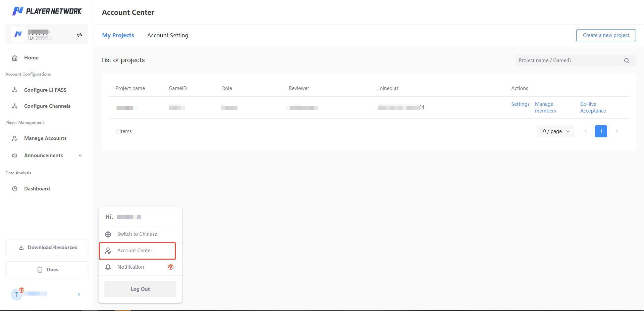Click the search magnifier icon
This screenshot has height=311, width=644.
626,60
